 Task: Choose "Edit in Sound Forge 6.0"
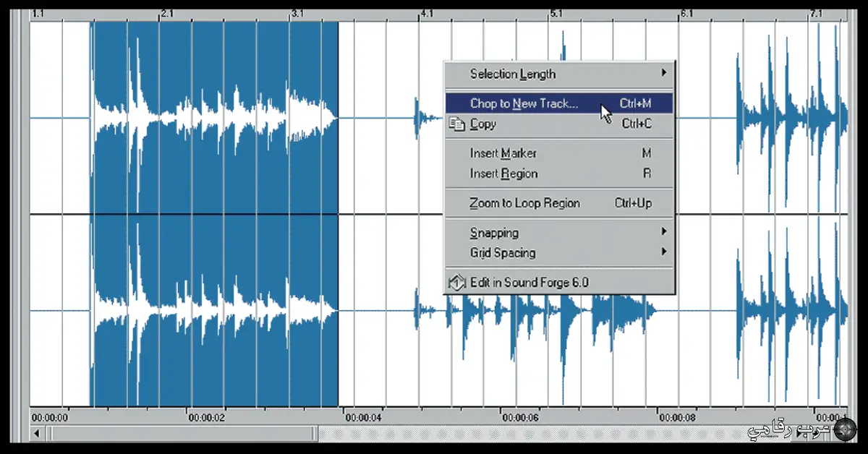tap(524, 282)
